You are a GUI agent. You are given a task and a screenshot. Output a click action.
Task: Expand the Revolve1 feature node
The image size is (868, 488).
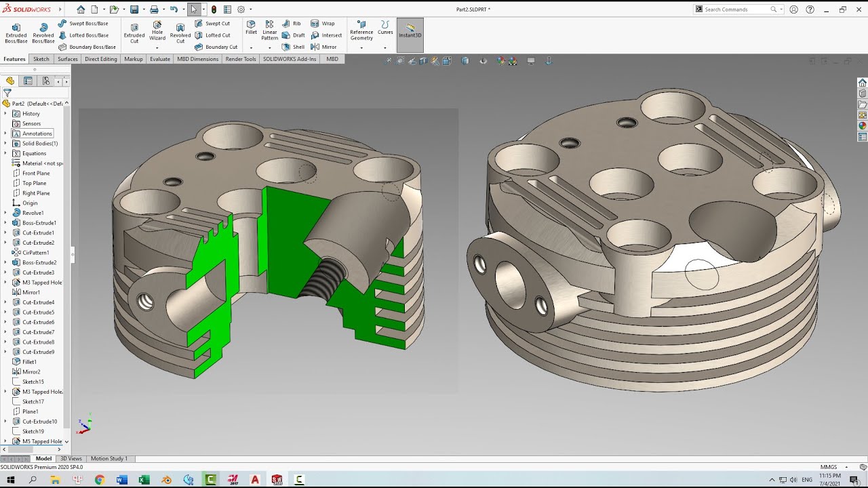click(x=5, y=213)
